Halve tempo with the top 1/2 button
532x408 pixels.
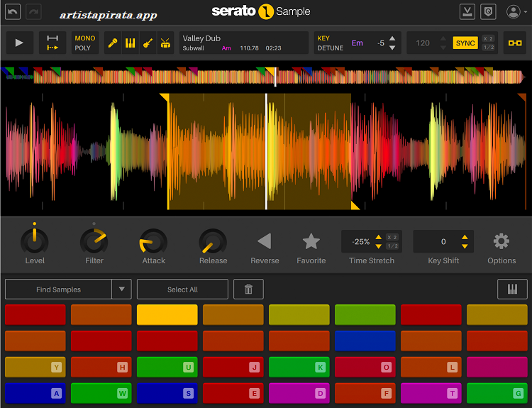click(488, 47)
